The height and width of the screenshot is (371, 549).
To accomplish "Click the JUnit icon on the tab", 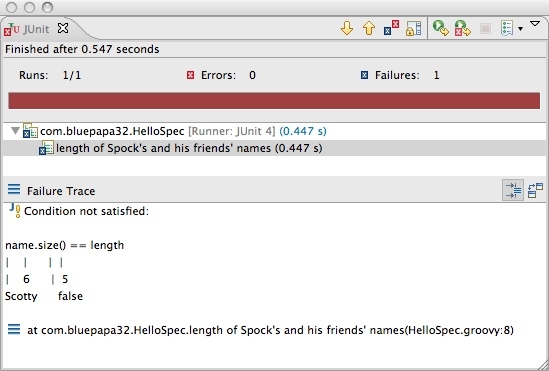I will coord(12,29).
